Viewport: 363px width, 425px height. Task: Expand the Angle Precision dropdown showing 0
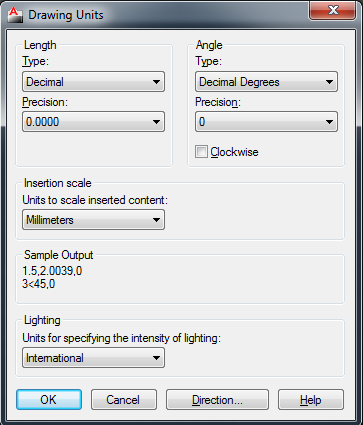point(266,122)
